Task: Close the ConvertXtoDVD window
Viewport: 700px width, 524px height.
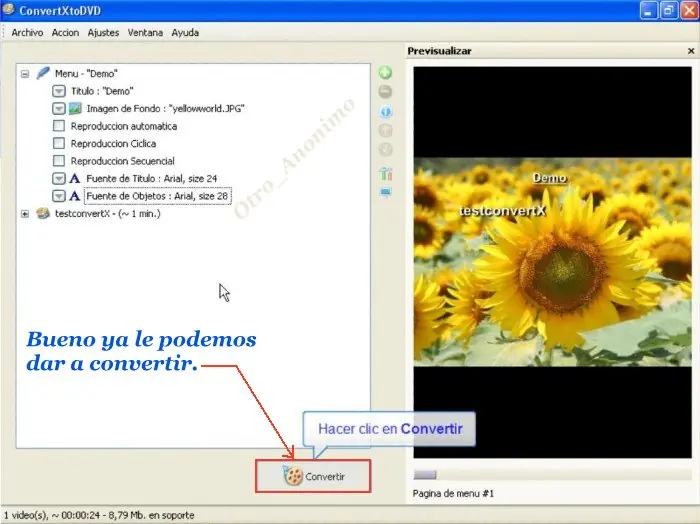Action: tap(689, 10)
